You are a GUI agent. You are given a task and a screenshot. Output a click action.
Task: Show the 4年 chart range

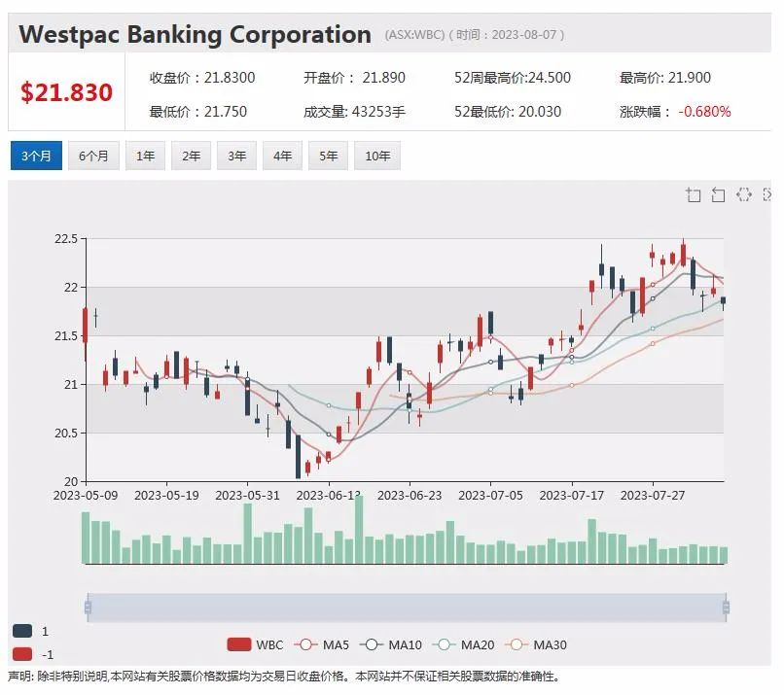(282, 156)
